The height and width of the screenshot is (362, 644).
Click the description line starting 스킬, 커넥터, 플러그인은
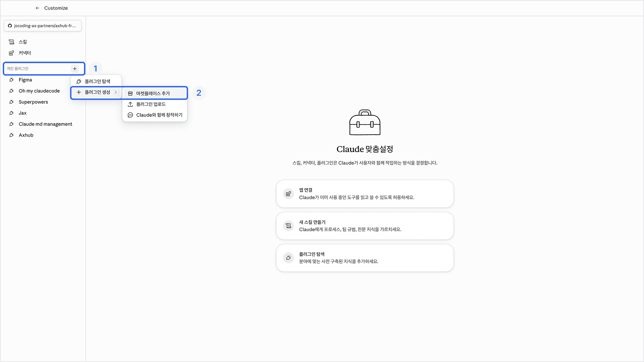(x=365, y=163)
